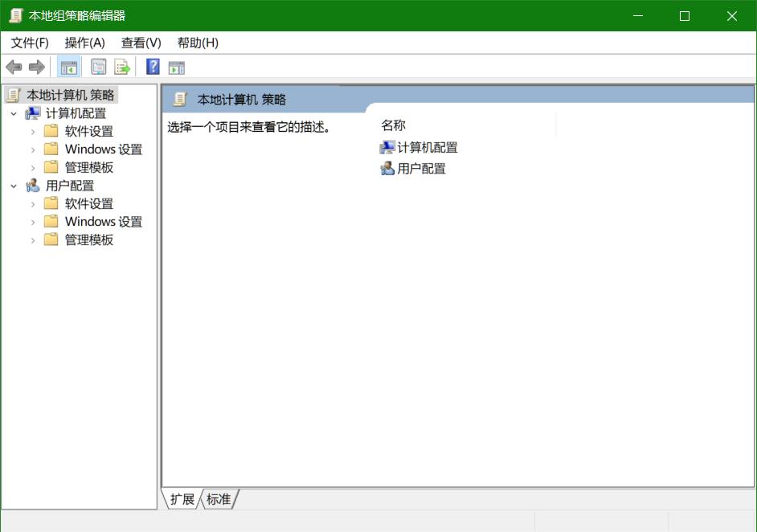The width and height of the screenshot is (757, 532).
Task: Switch to the 标准 tab
Action: point(218,499)
